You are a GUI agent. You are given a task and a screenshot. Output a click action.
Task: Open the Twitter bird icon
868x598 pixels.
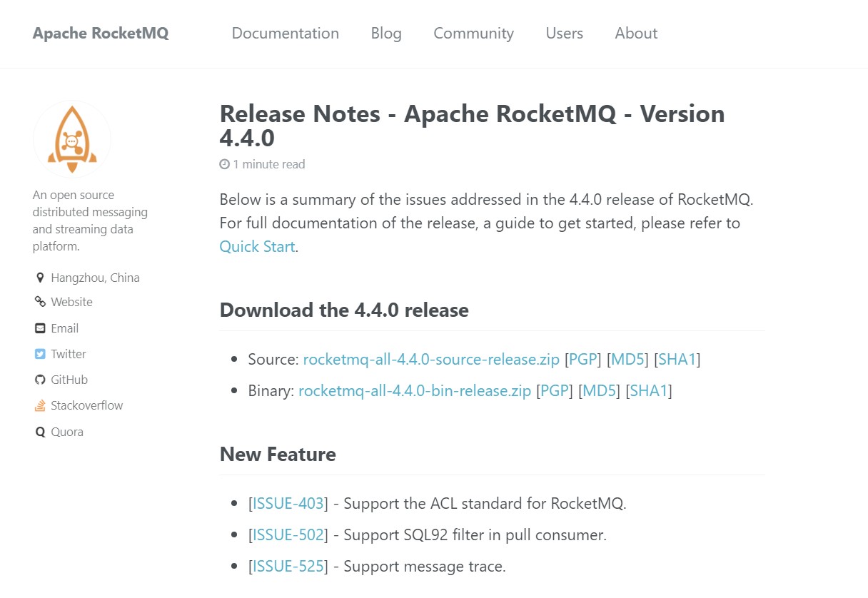40,354
